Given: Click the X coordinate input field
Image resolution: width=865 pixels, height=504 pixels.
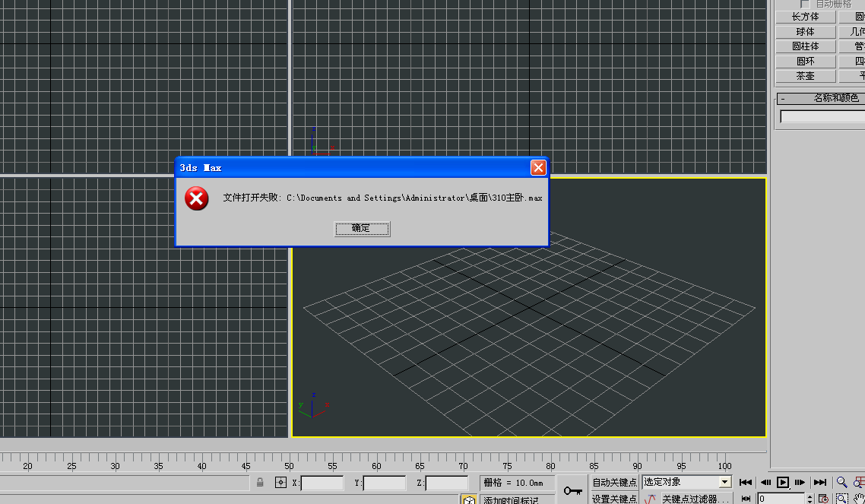Looking at the screenshot, I should [322, 483].
